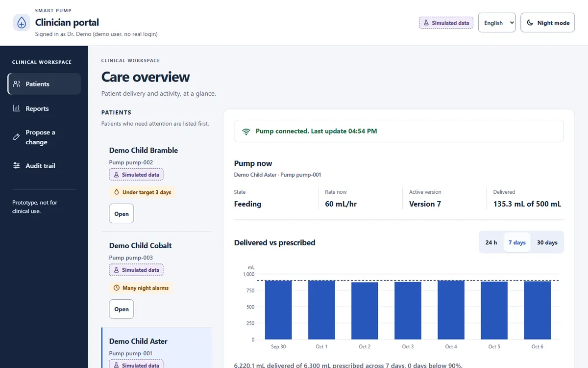Click the rate value "60 mL/hr"
The image size is (588, 368).
pos(341,204)
